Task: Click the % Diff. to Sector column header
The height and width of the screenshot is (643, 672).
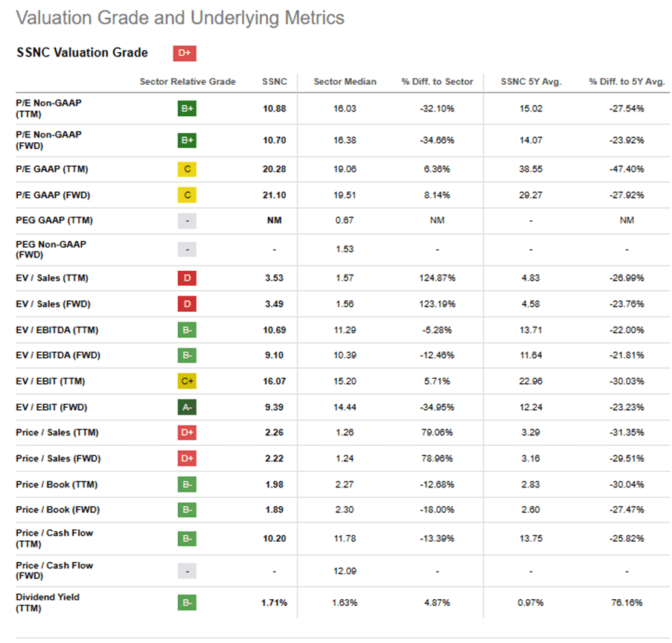Action: point(437,82)
